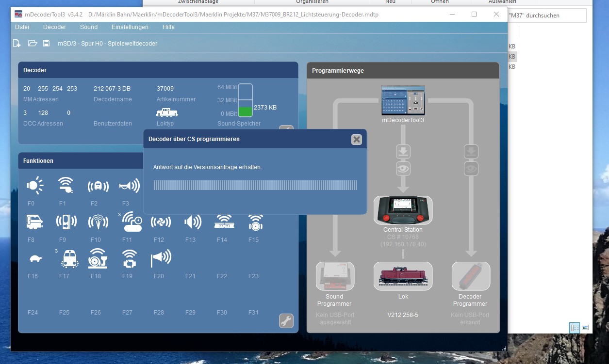
Task: Click the F0 headlight function icon
Action: pyautogui.click(x=34, y=186)
